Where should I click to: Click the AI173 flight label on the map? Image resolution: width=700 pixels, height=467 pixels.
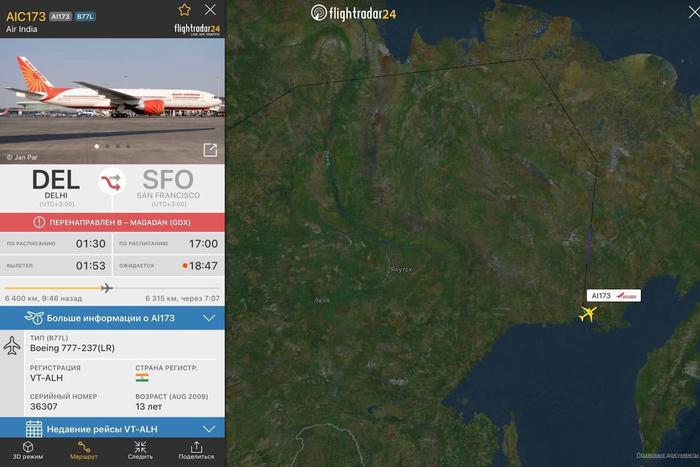(614, 296)
